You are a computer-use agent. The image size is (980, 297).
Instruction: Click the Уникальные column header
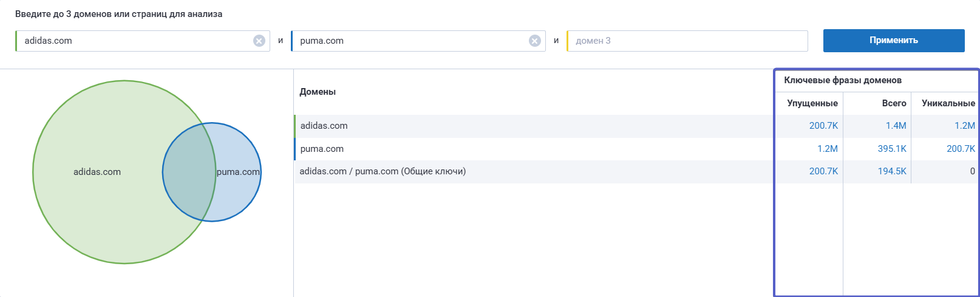click(x=948, y=103)
